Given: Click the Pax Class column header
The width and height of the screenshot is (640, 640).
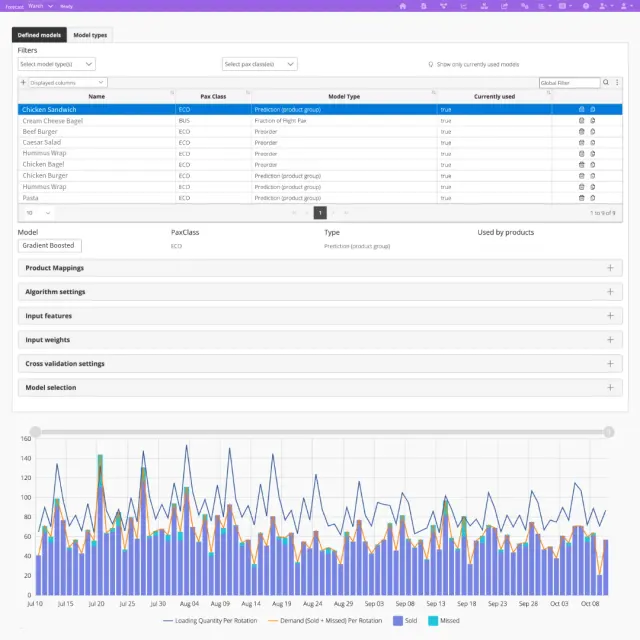Looking at the screenshot, I should [x=213, y=96].
